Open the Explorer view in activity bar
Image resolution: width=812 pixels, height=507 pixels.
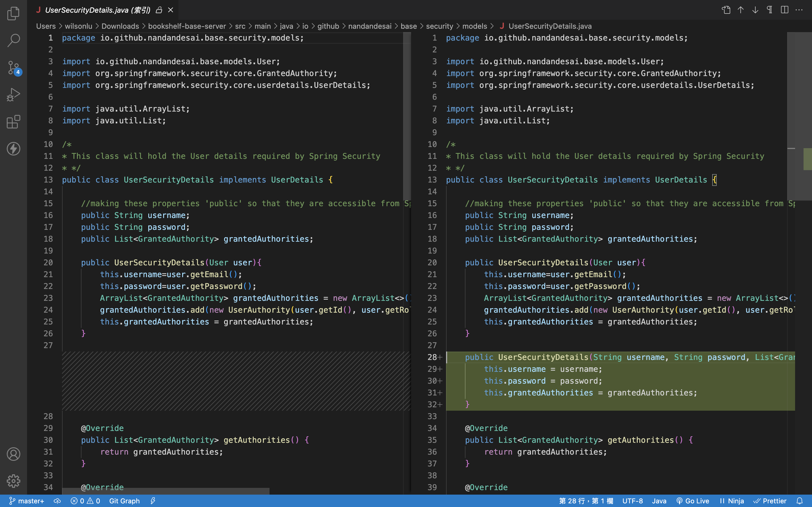(x=14, y=14)
